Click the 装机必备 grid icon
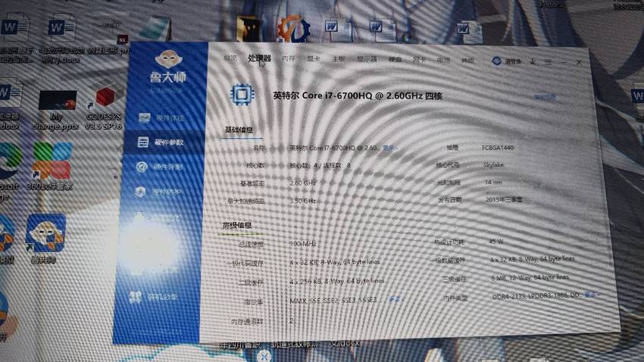 (135, 296)
